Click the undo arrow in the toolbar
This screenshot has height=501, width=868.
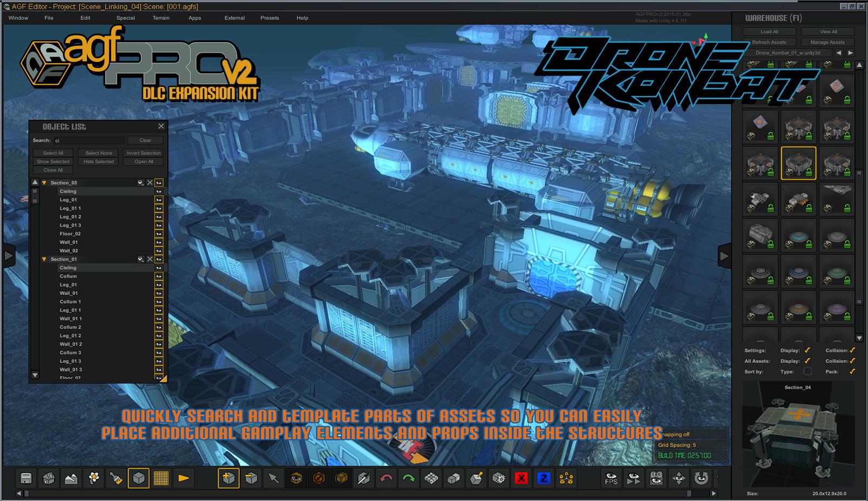pos(387,478)
